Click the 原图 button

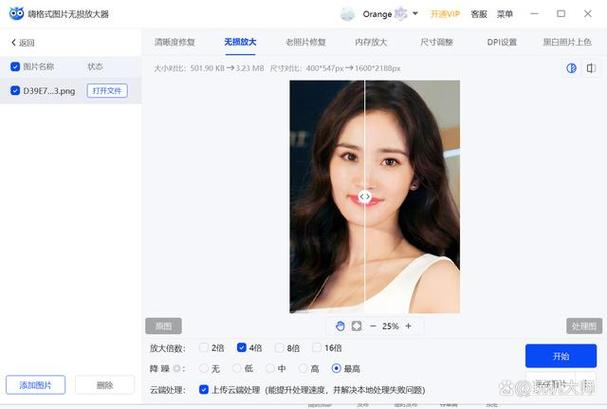click(163, 326)
